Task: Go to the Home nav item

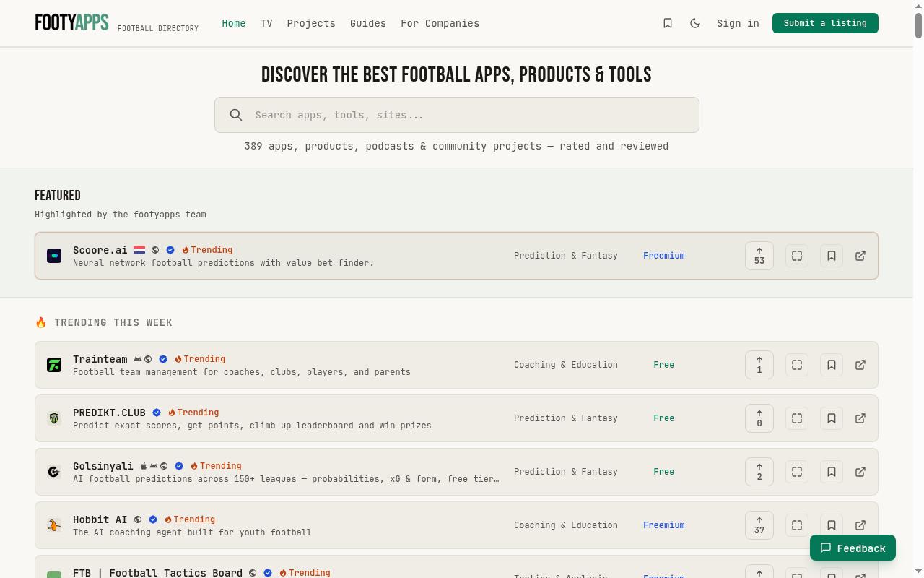Action: pyautogui.click(x=234, y=23)
